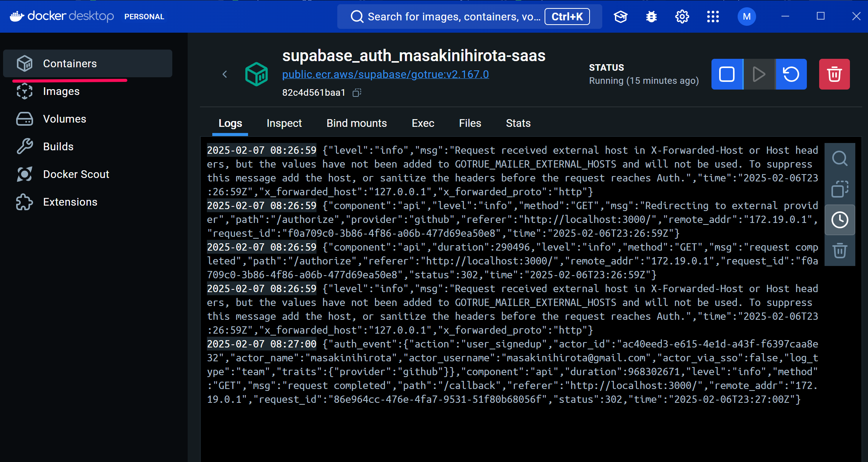Search within the container logs

click(x=840, y=158)
